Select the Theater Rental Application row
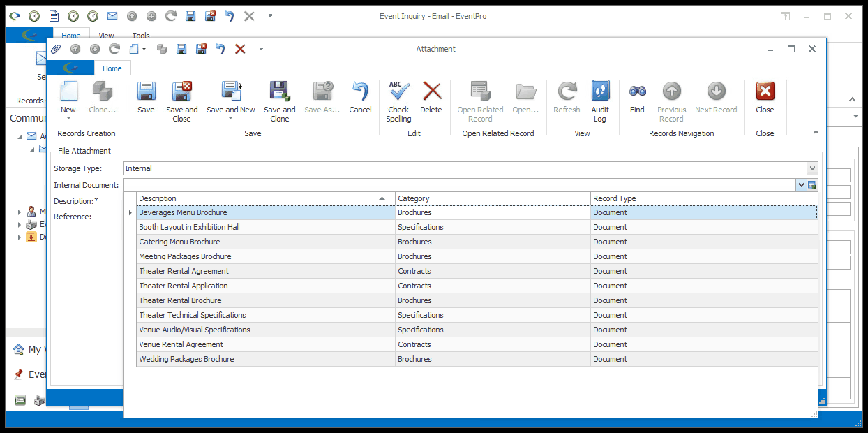The height and width of the screenshot is (433, 868). [477, 286]
